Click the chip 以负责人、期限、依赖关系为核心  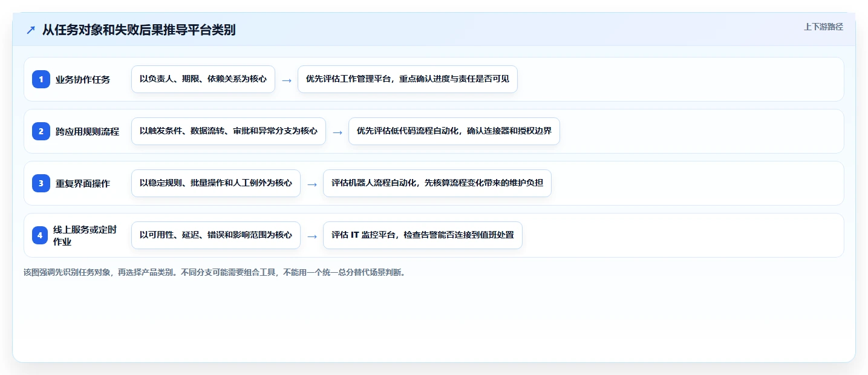click(x=203, y=79)
